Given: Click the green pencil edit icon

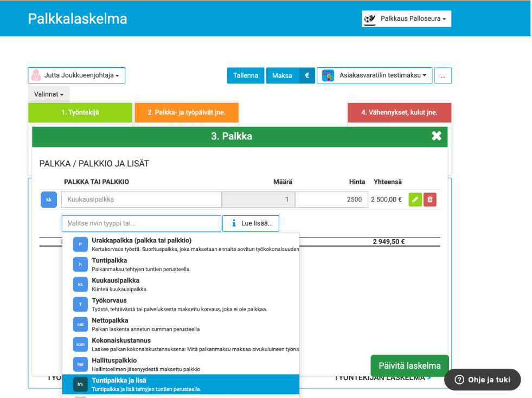Looking at the screenshot, I should coord(415,200).
